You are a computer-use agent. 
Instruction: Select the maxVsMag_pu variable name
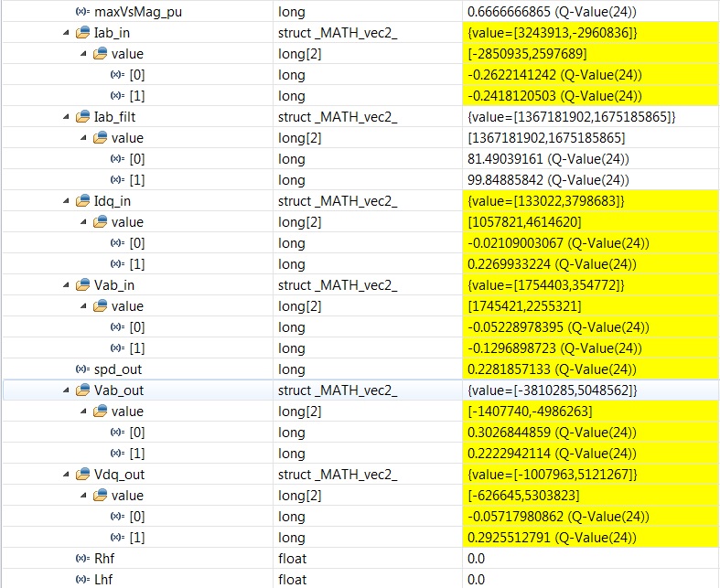tap(138, 12)
